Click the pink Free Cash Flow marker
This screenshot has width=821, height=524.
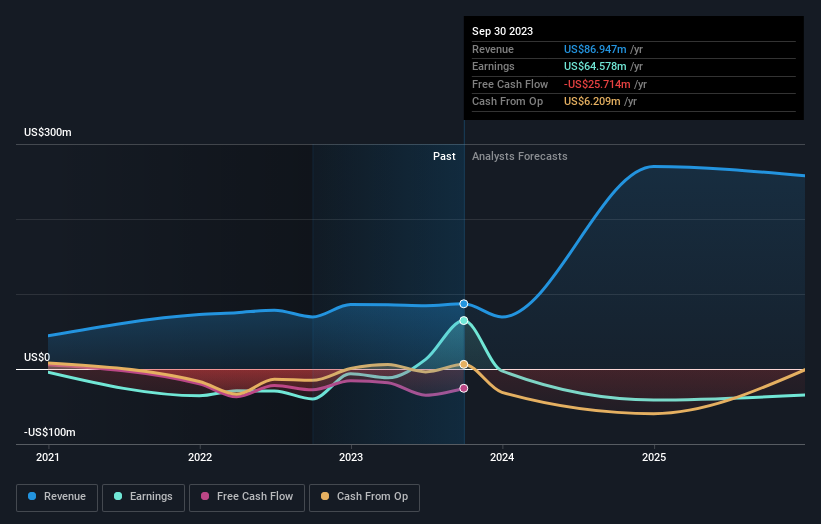(x=464, y=388)
